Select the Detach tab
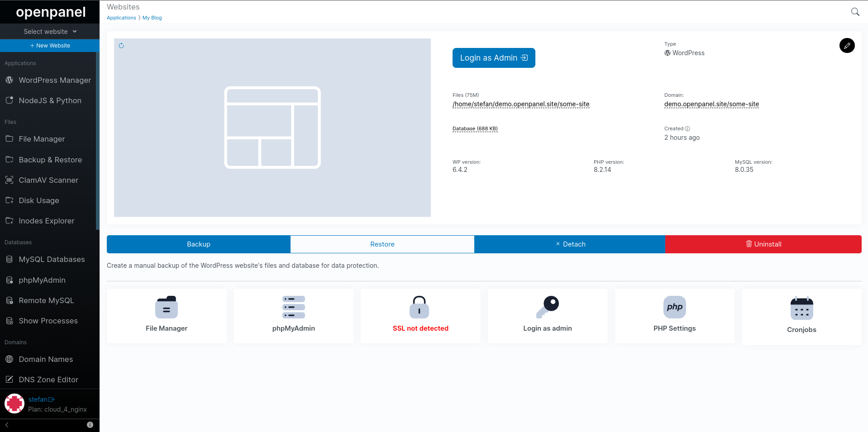 coord(570,244)
